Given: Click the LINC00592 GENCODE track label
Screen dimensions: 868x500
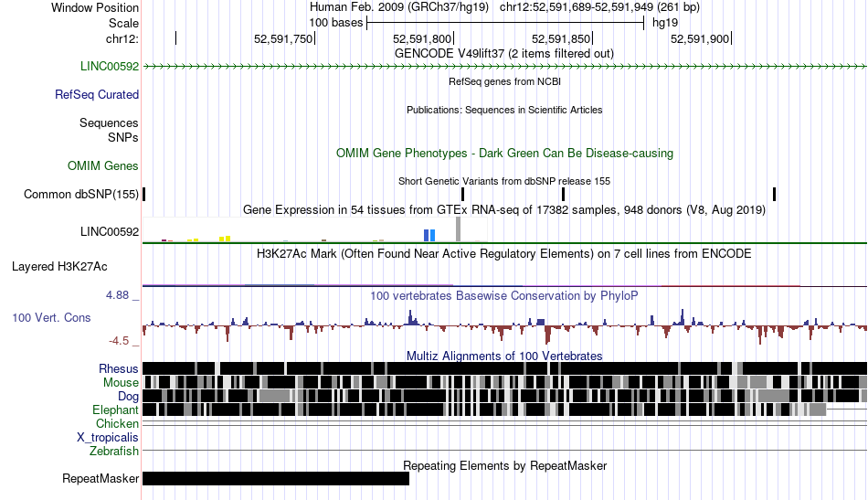Looking at the screenshot, I should tap(110, 67).
